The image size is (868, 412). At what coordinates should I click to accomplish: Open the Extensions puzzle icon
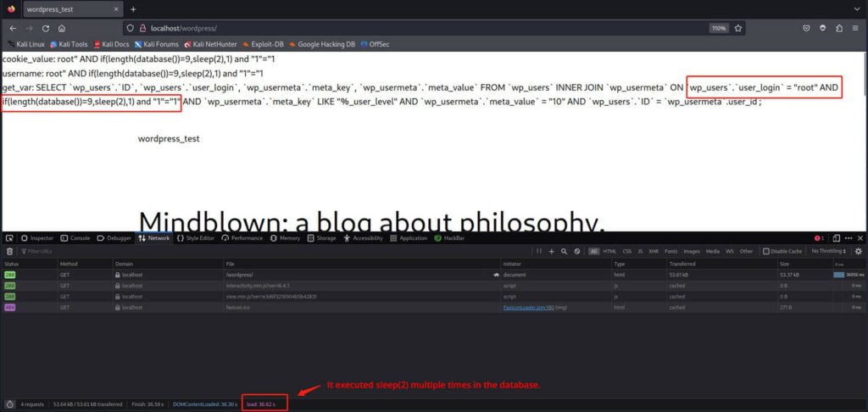coord(839,28)
